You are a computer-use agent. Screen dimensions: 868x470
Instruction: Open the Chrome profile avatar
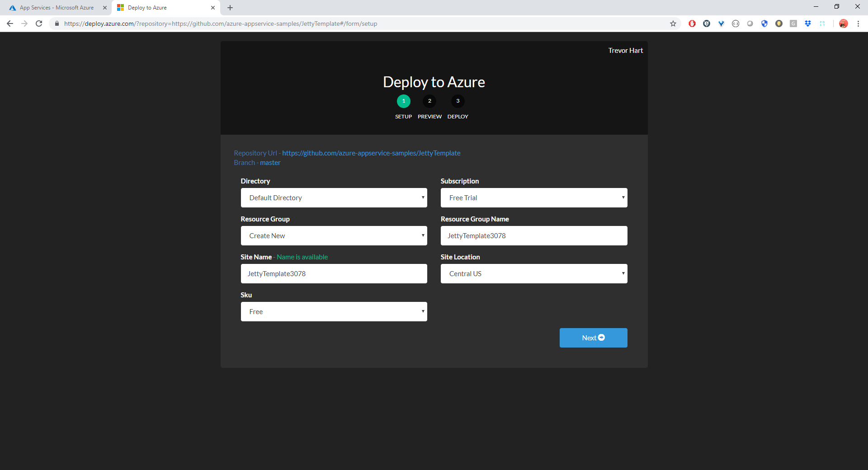(844, 23)
